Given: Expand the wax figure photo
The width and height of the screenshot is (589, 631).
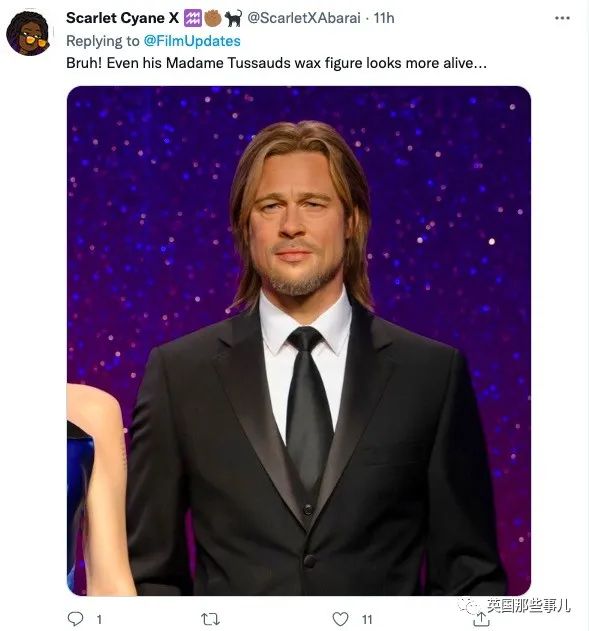Looking at the screenshot, I should pyautogui.click(x=299, y=340).
